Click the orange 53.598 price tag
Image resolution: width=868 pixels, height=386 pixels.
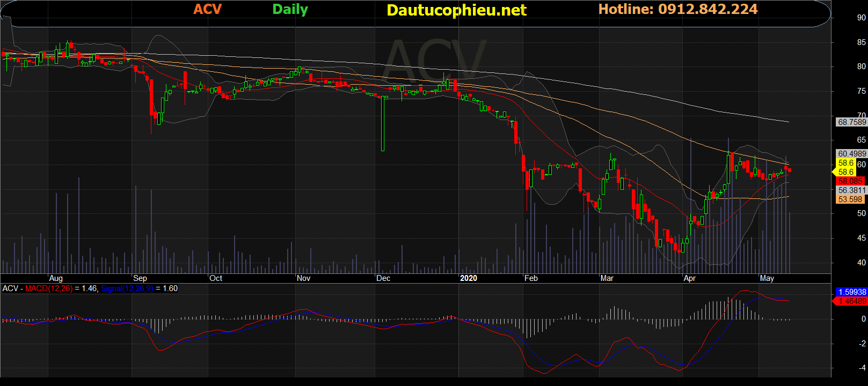(850, 199)
